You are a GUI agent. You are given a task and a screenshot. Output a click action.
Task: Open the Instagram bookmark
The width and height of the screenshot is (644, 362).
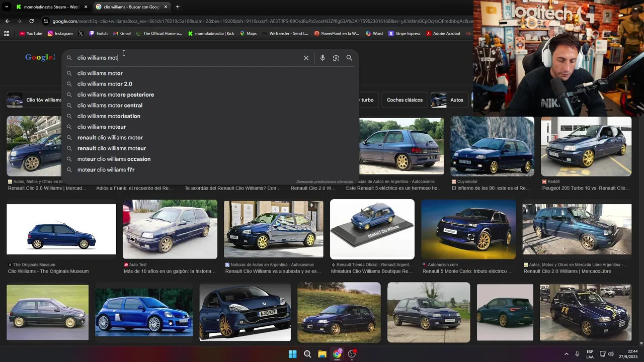coord(60,34)
